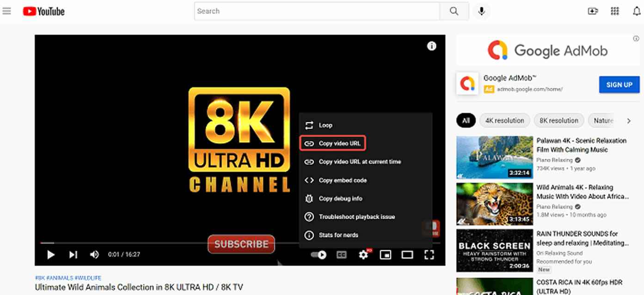Expand more filter chips with arrow
Image resolution: width=644 pixels, height=295 pixels.
tap(628, 121)
